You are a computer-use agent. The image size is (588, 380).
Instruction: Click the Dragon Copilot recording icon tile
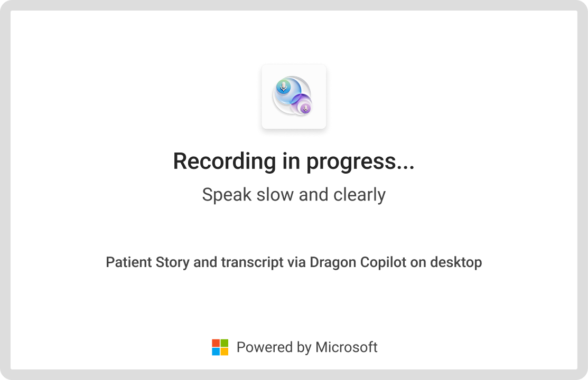point(294,97)
